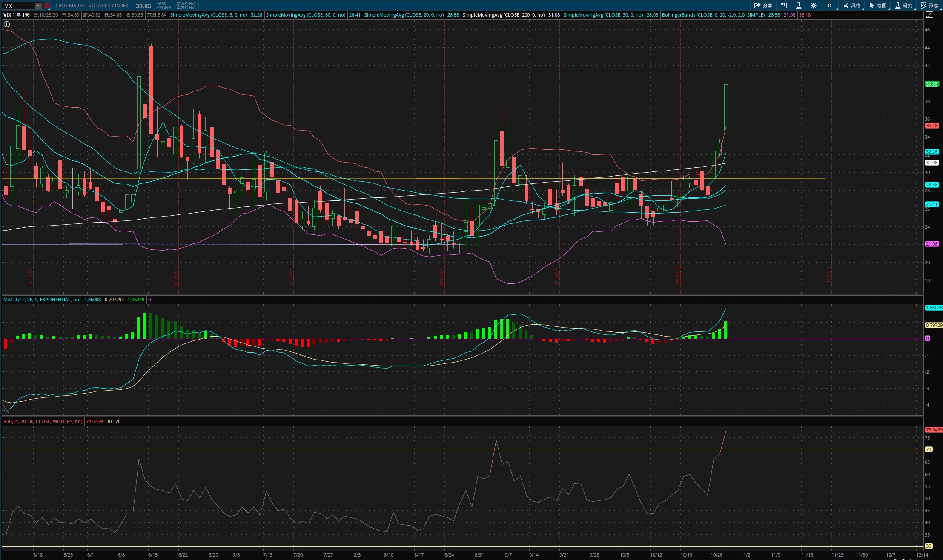The height and width of the screenshot is (560, 943).
Task: Click the SMA5 value 32.26 in legend
Action: click(x=256, y=15)
